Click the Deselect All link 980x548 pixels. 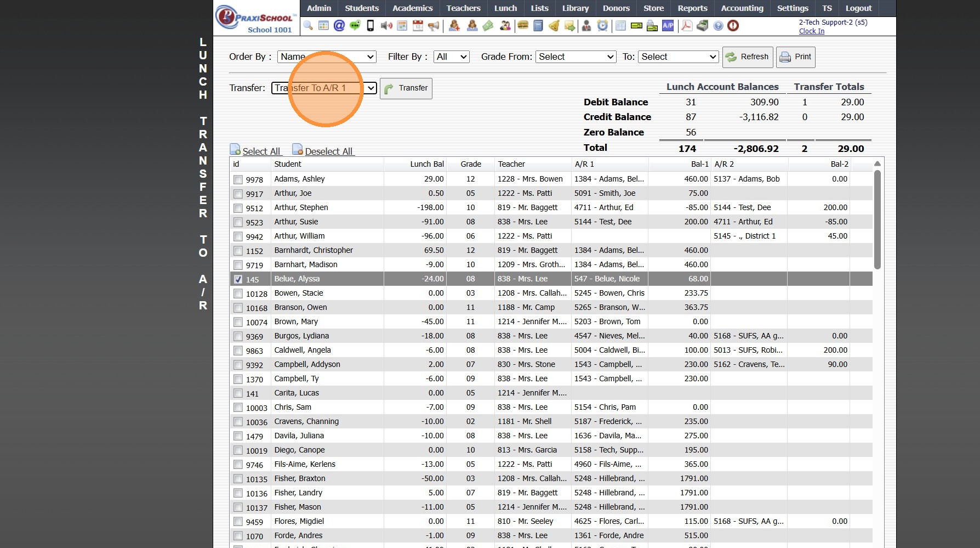(329, 151)
